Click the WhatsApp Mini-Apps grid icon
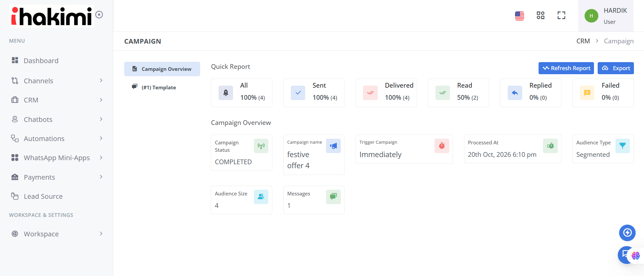 15,158
